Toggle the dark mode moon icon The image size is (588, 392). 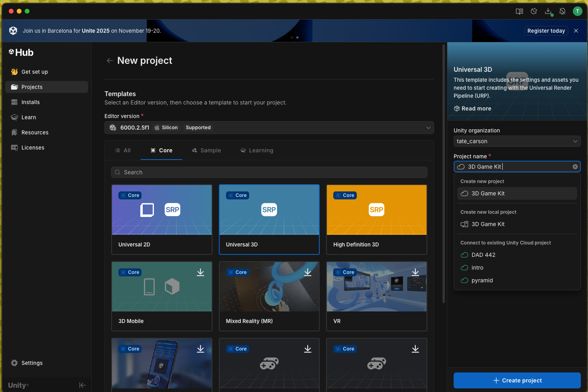[534, 12]
